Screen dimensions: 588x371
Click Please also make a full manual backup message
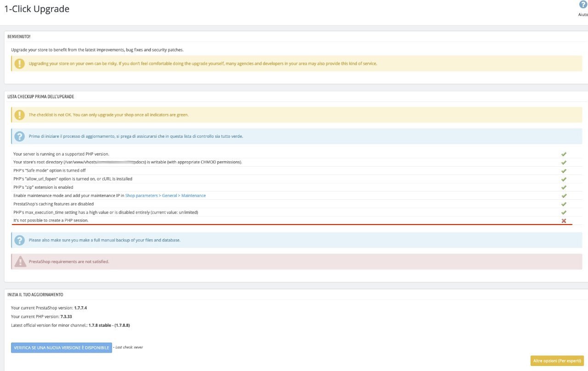tap(104, 240)
